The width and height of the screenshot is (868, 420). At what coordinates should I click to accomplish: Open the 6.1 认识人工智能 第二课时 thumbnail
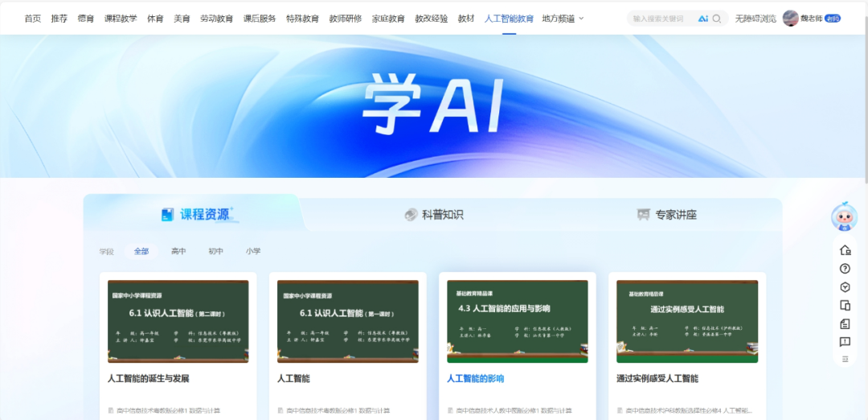point(178,321)
